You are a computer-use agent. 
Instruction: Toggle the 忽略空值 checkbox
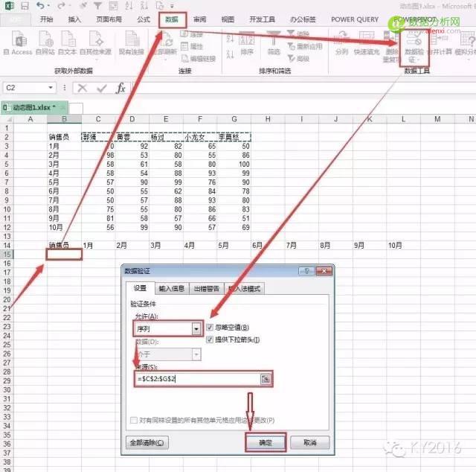click(210, 328)
